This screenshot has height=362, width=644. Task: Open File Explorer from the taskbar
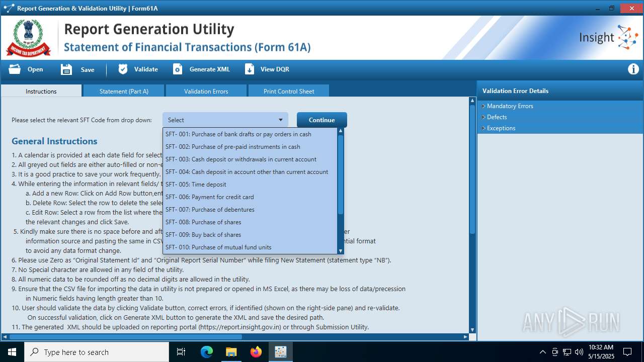231,352
